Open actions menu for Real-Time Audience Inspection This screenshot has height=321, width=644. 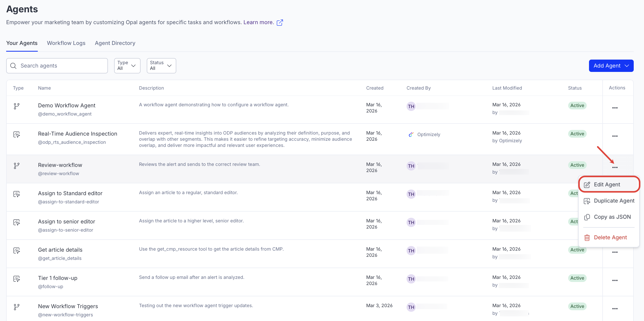pyautogui.click(x=615, y=136)
